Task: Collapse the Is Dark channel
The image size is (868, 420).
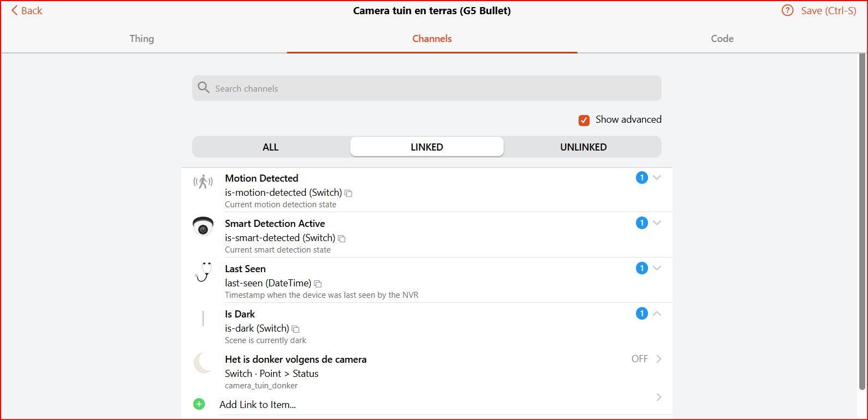Action: (657, 314)
